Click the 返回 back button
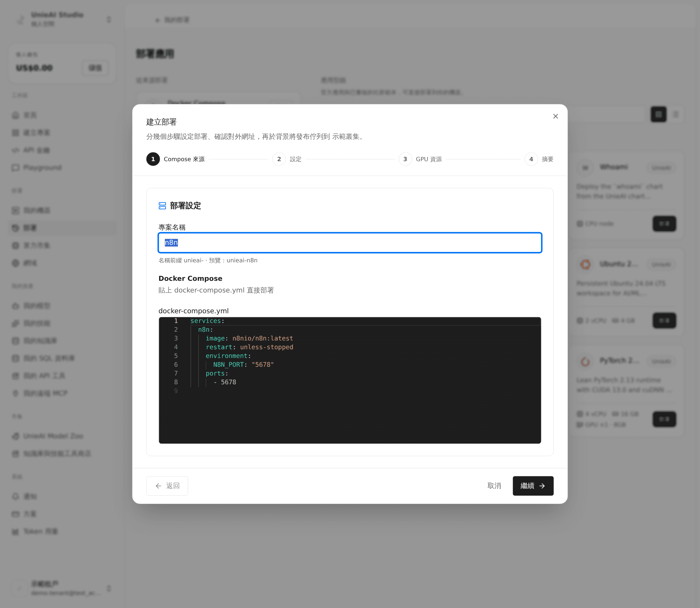 click(167, 486)
